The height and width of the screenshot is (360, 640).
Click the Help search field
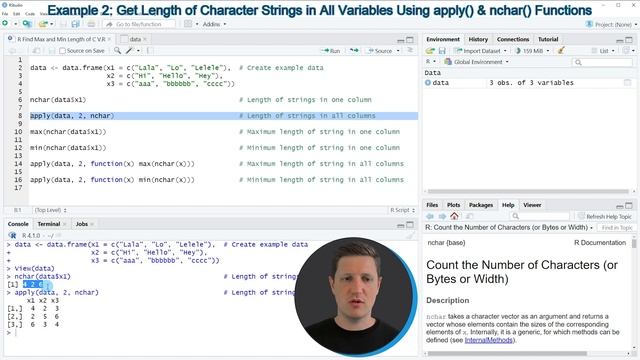pos(539,216)
